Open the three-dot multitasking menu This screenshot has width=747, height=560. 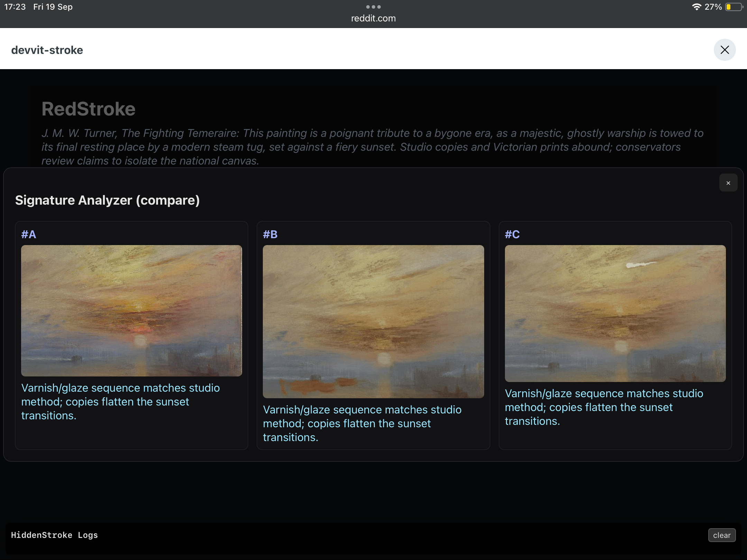tap(373, 7)
